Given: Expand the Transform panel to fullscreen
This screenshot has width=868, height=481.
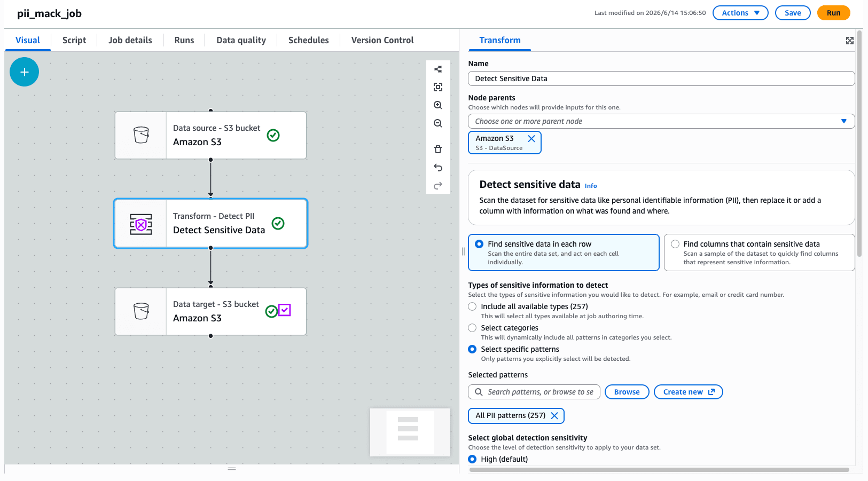Looking at the screenshot, I should (849, 41).
